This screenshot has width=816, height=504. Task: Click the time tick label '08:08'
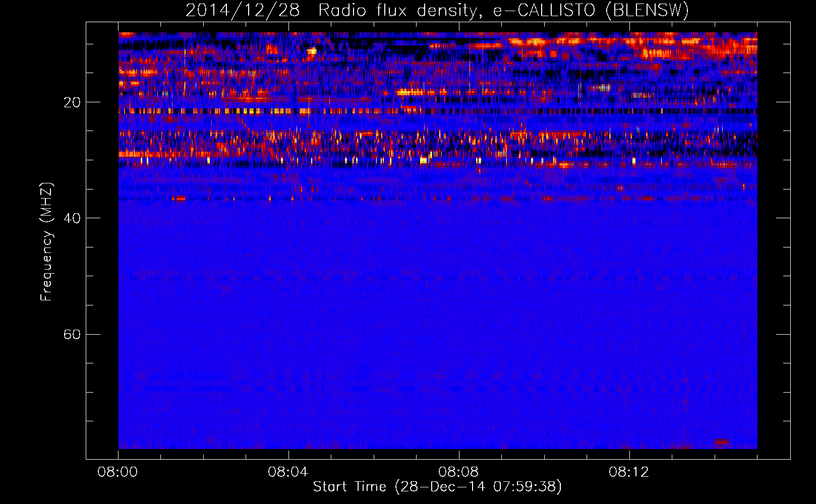click(458, 472)
